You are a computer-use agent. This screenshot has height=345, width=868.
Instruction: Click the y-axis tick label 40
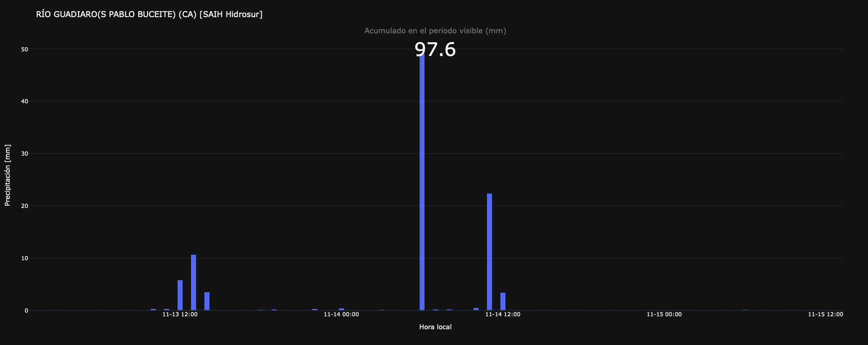[x=25, y=101]
